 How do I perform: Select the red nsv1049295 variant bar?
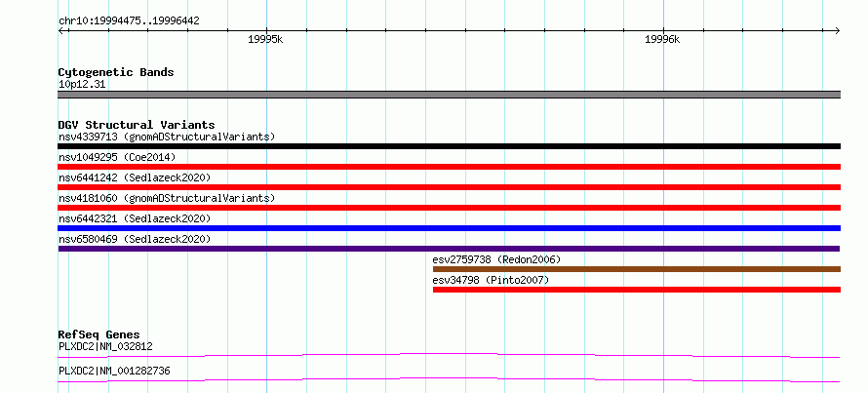coord(450,167)
